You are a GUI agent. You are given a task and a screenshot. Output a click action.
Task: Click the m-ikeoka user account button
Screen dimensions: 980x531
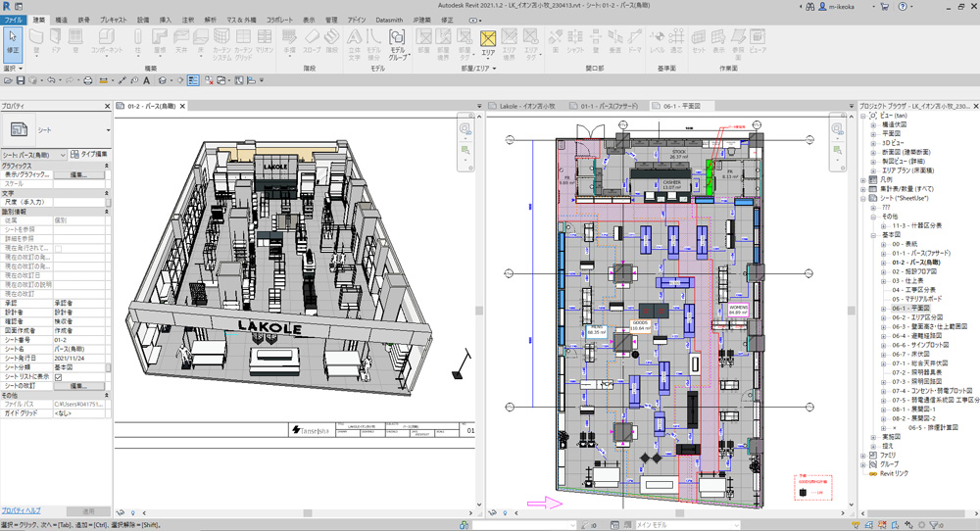pyautogui.click(x=836, y=6)
